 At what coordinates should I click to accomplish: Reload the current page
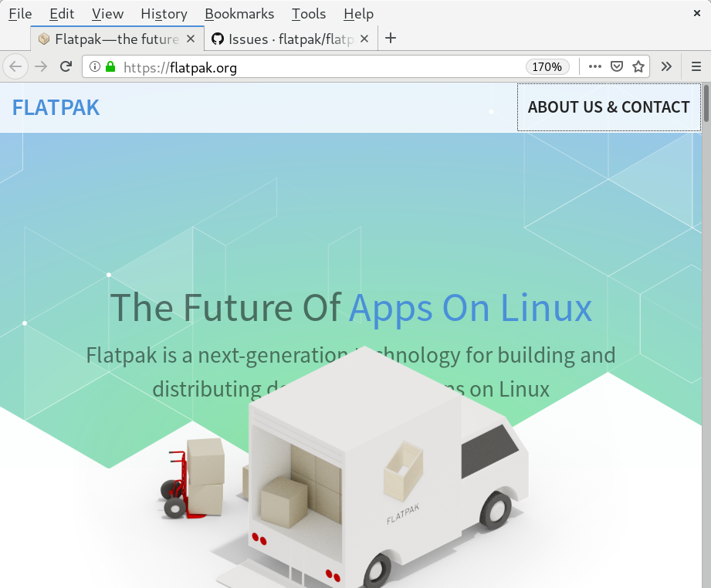(65, 66)
